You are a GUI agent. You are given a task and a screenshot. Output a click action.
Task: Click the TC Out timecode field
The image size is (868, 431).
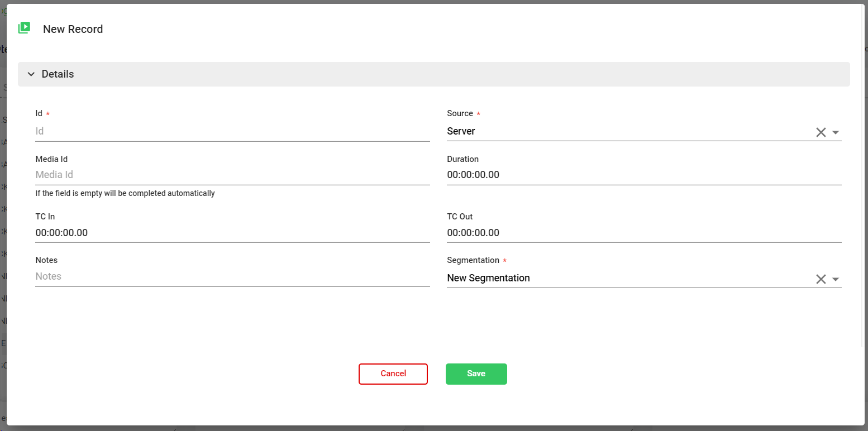click(x=642, y=233)
